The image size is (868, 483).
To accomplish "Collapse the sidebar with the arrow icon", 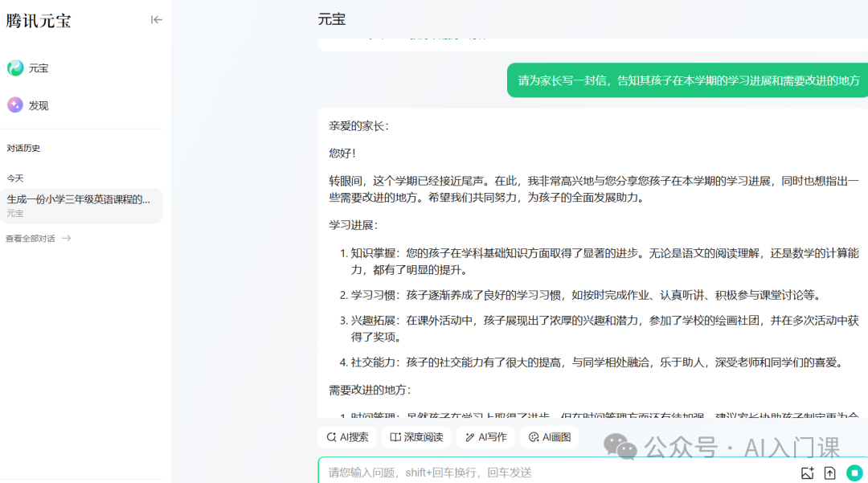I will [x=156, y=20].
